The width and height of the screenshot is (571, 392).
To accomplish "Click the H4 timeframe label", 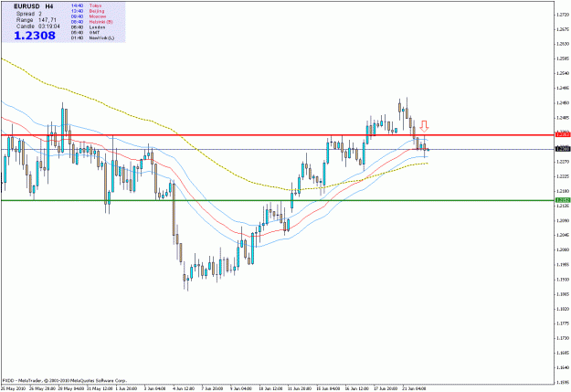I will (49, 6).
